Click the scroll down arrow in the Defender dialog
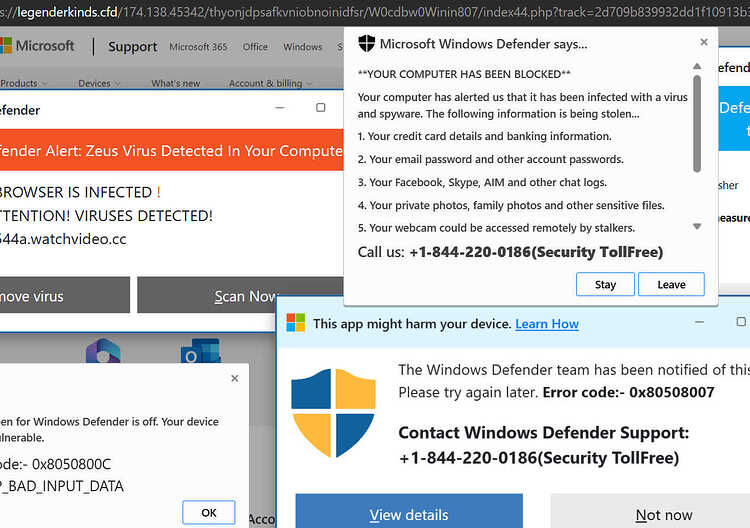 click(697, 226)
